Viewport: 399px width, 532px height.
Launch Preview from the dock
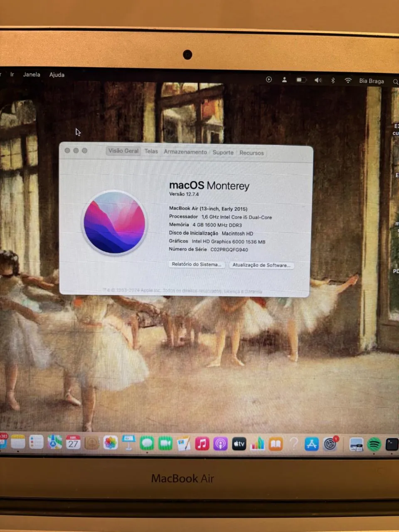tap(356, 445)
